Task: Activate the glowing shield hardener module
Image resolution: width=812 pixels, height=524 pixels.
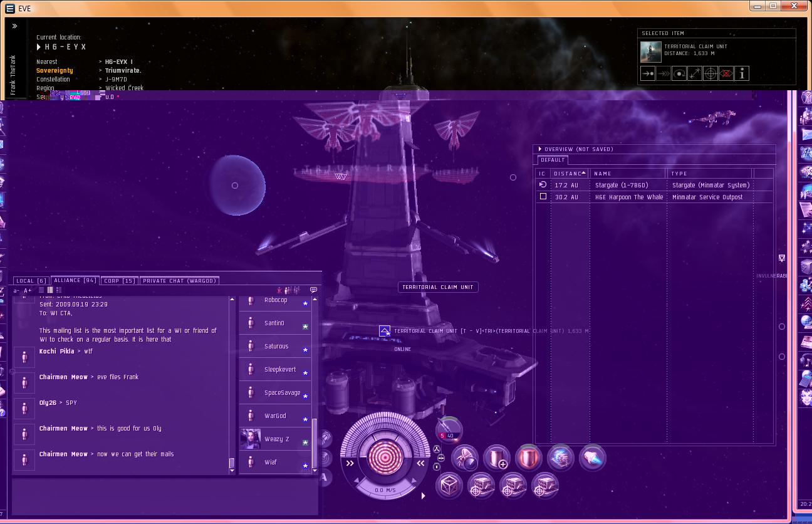Action: 529,458
